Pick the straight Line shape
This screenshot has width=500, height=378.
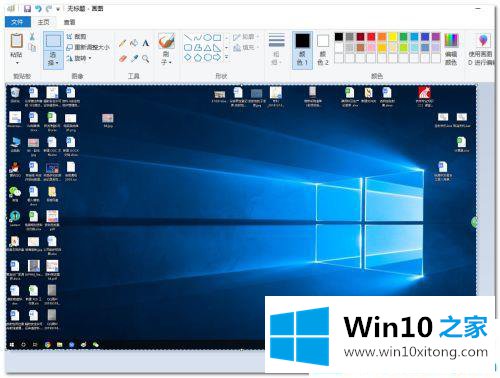coord(188,37)
